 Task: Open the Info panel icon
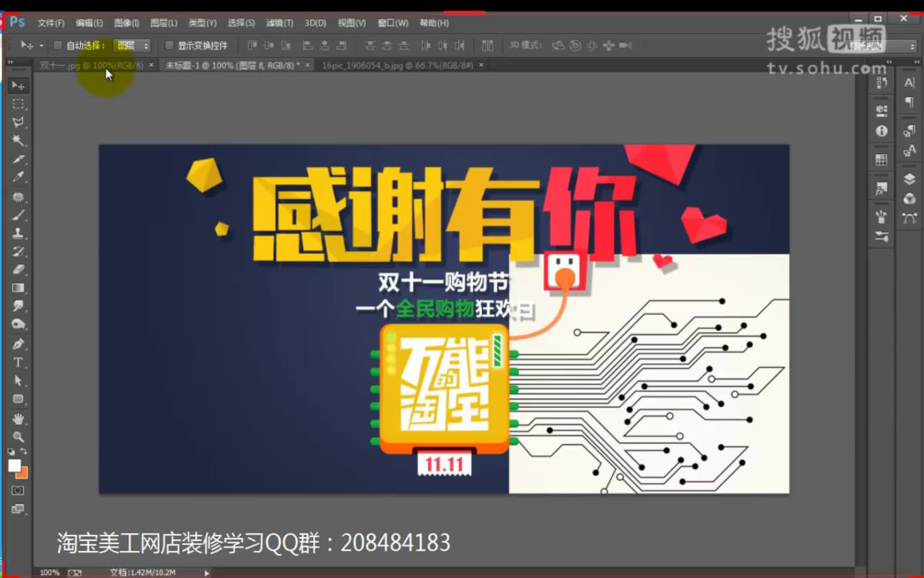(x=882, y=131)
